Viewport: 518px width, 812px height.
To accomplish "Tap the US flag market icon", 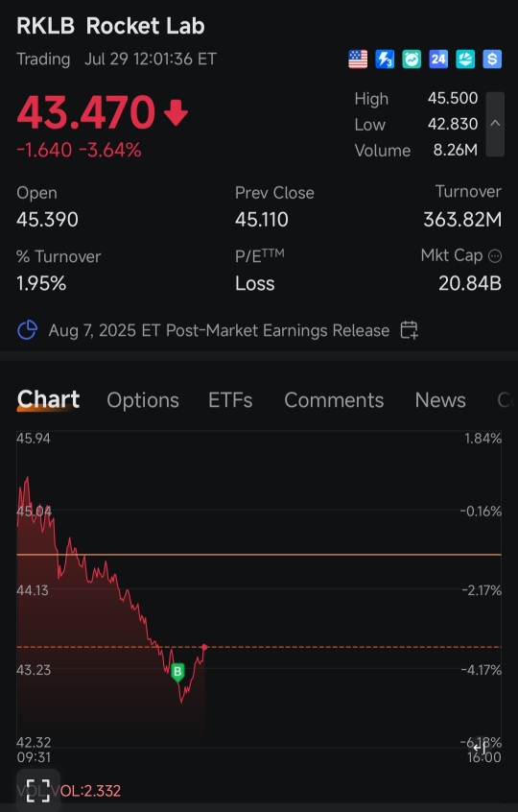I will click(358, 60).
